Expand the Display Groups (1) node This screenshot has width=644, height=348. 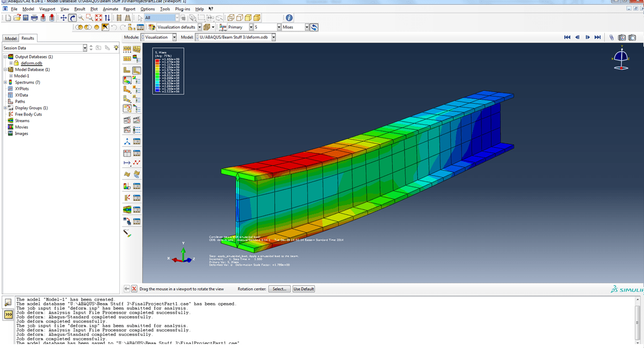click(6, 108)
